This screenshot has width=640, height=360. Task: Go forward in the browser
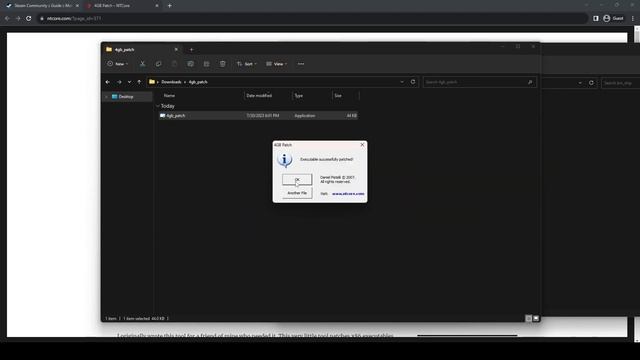coord(18,18)
